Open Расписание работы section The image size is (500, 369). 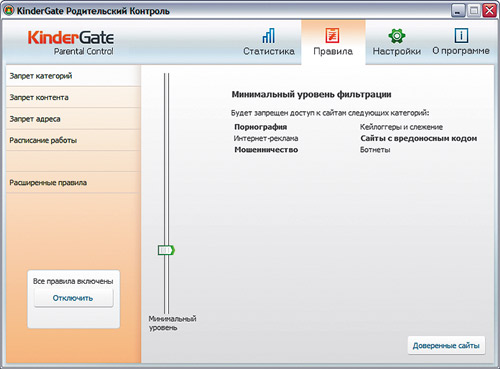(73, 140)
